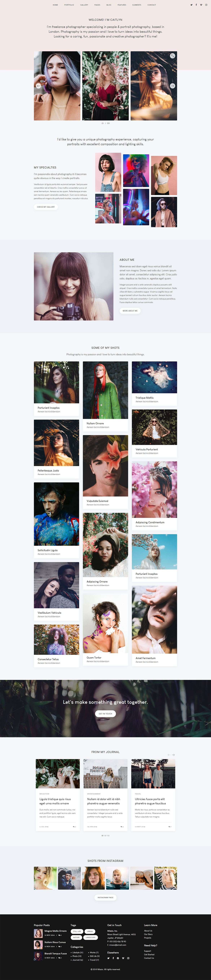Click the More About Me button
Screen dimensions: 211x980
tap(130, 311)
